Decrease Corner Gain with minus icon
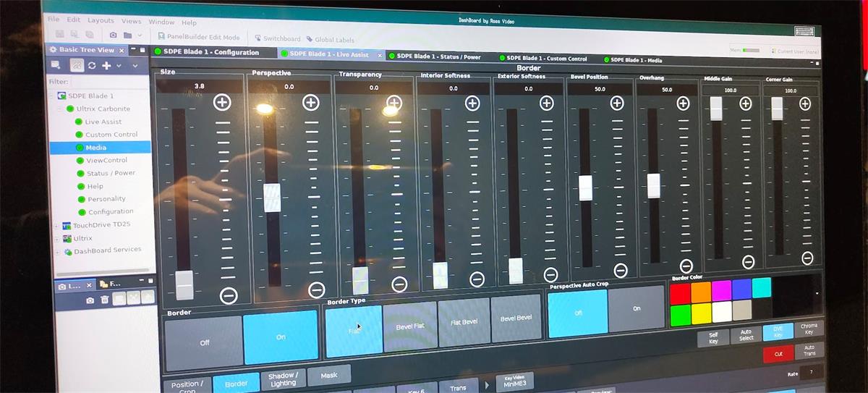868x393 pixels. pyautogui.click(x=807, y=258)
